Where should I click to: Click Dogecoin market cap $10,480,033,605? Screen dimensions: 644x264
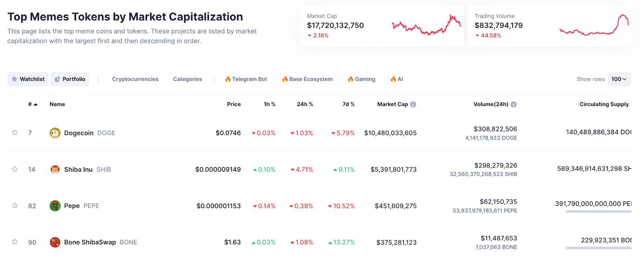pos(390,133)
